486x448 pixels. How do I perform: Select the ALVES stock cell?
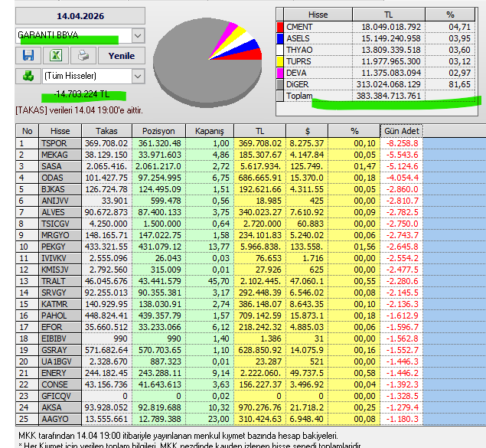coord(60,212)
